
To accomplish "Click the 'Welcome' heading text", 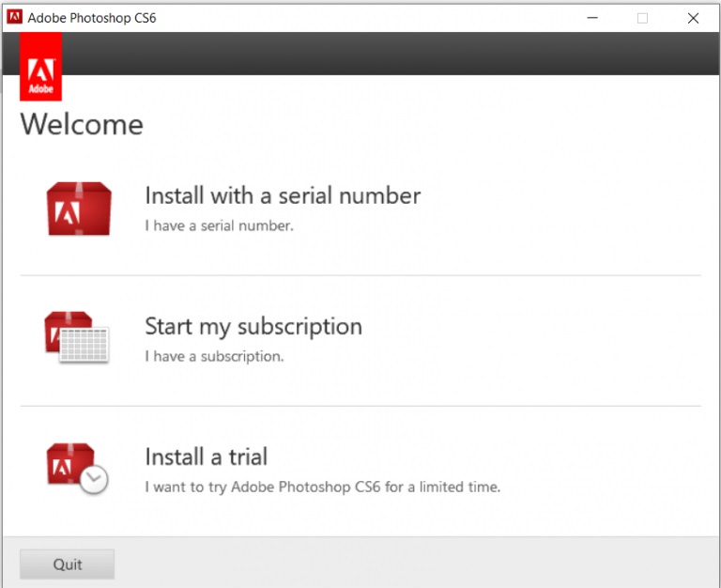I will (82, 124).
